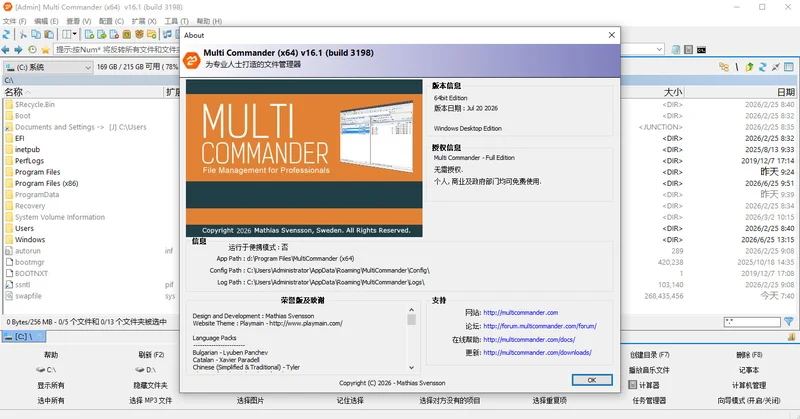Viewport: 800px width, 419px height.
Task: Open the 文件 (F) menu
Action: (14, 21)
